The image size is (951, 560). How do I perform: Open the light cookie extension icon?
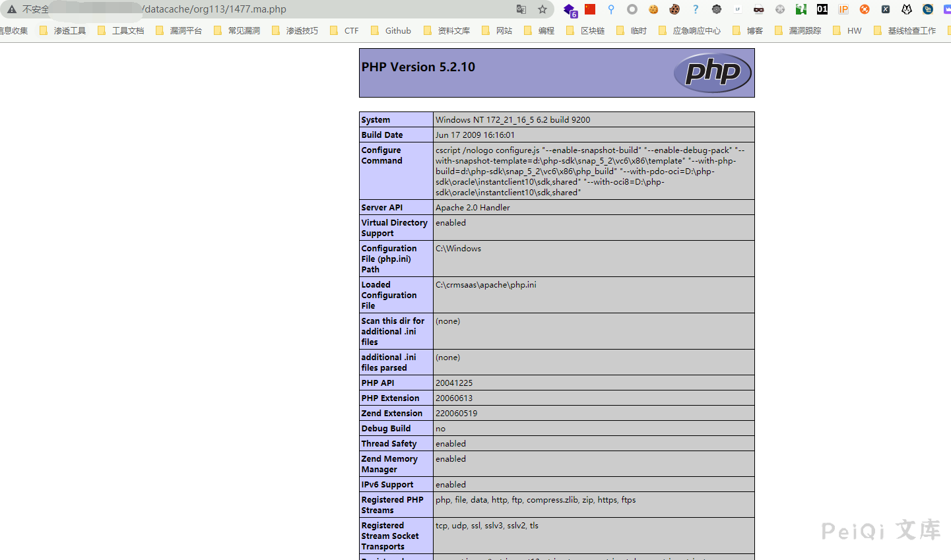(x=653, y=9)
